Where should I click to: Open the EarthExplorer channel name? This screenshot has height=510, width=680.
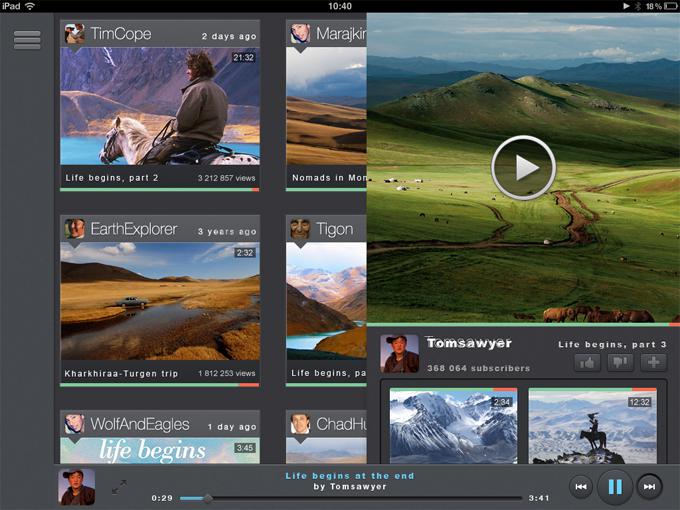click(x=134, y=229)
